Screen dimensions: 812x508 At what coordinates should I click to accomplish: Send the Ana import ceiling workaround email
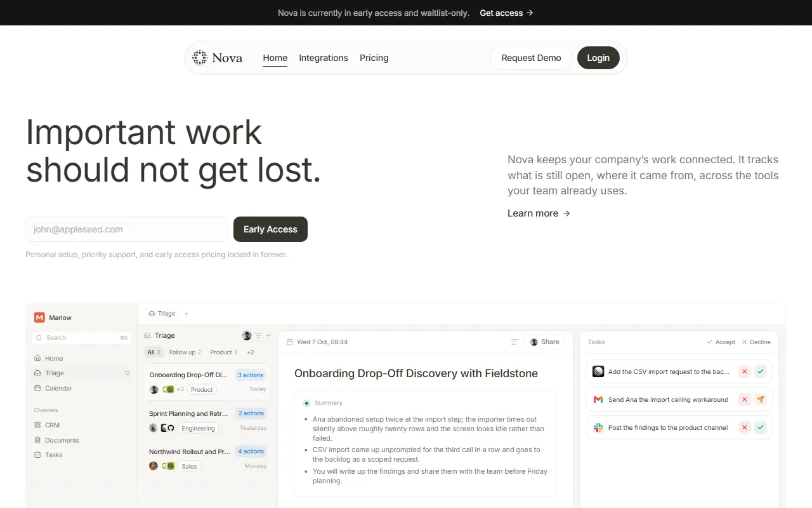(x=761, y=399)
